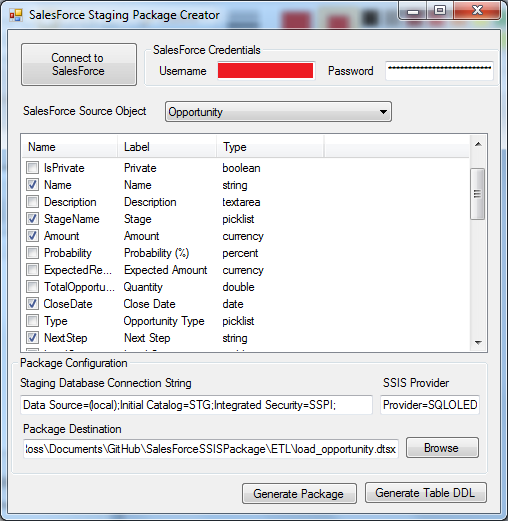Click the SalesForce app icon in title bar
Image resolution: width=508 pixels, height=521 pixels.
[x=16, y=15]
